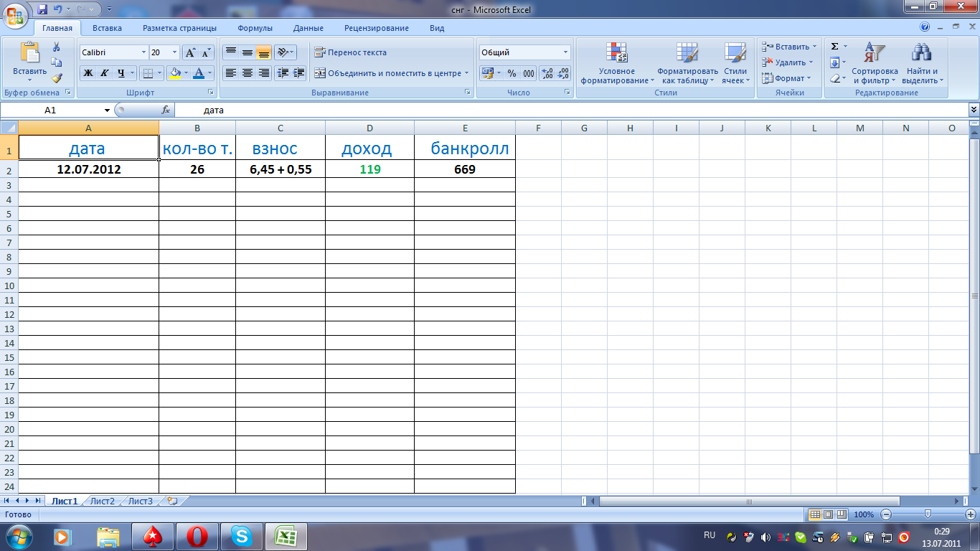Toggle italic formatting (К)
The height and width of the screenshot is (551, 980).
pos(104,73)
